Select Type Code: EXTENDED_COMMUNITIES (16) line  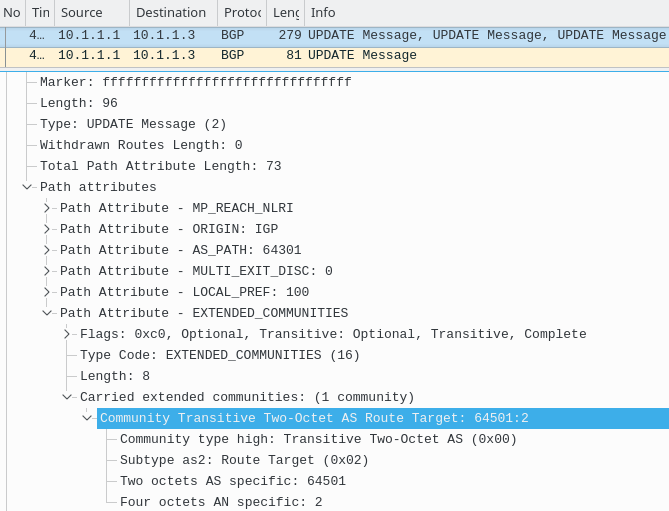220,355
